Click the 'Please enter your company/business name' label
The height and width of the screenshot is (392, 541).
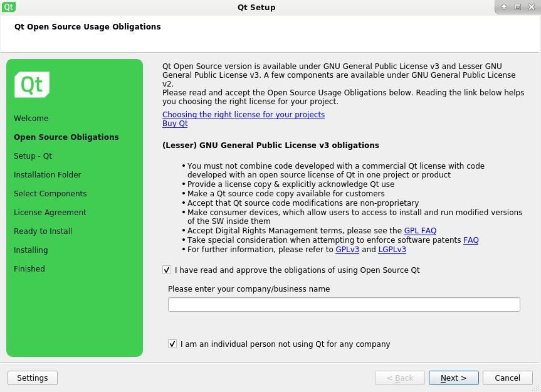pyautogui.click(x=249, y=289)
